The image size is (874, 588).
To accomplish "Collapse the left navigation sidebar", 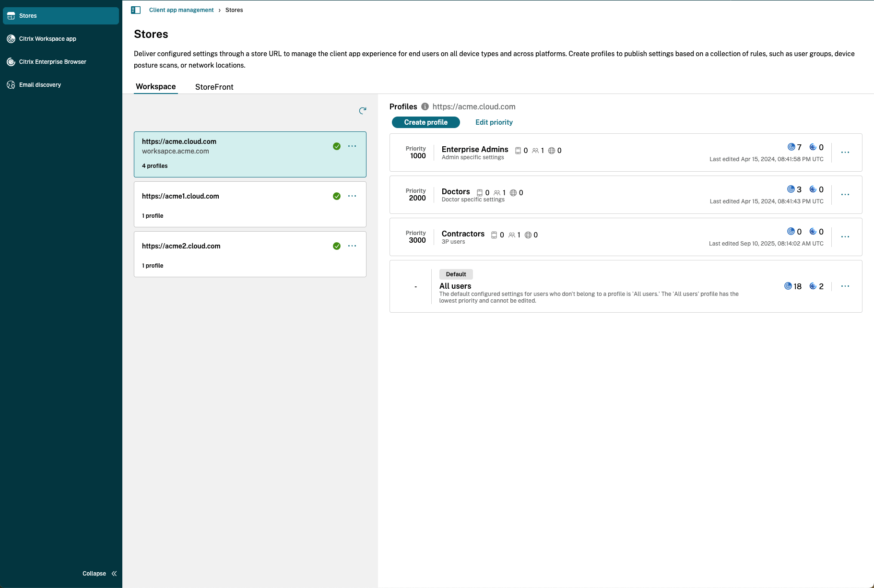I will point(100,574).
